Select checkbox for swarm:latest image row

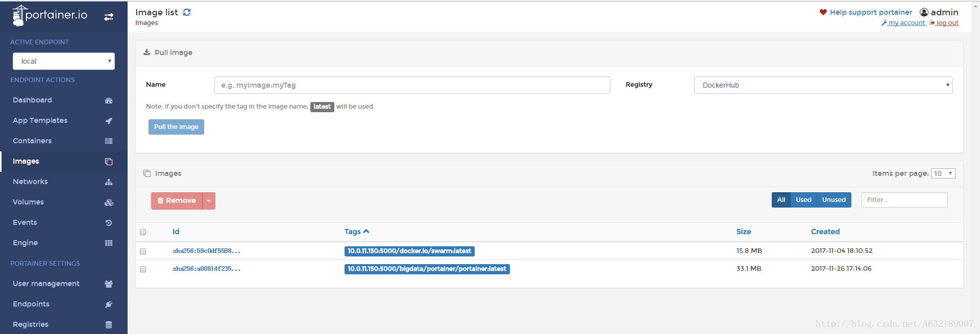pos(143,251)
